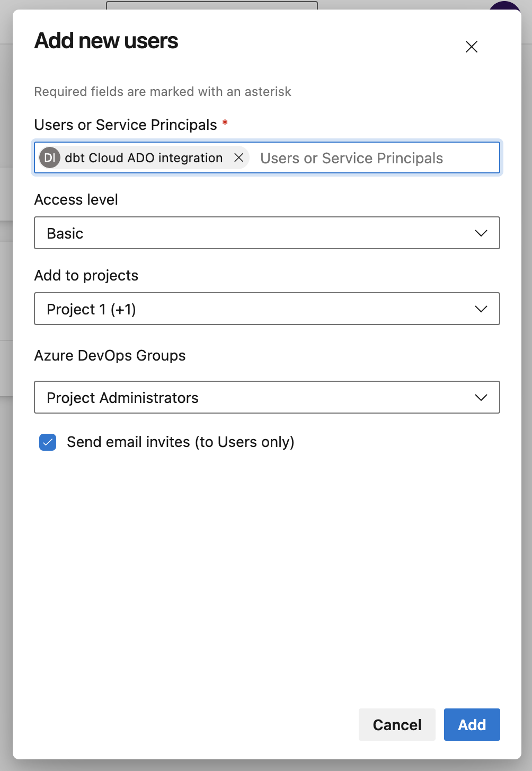The height and width of the screenshot is (771, 532).
Task: Remove dbt Cloud ADO integration from selection
Action: pos(239,157)
